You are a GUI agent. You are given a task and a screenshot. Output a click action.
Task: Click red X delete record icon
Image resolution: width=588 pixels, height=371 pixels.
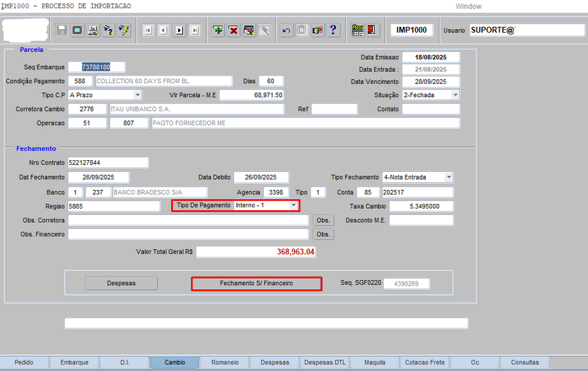233,30
